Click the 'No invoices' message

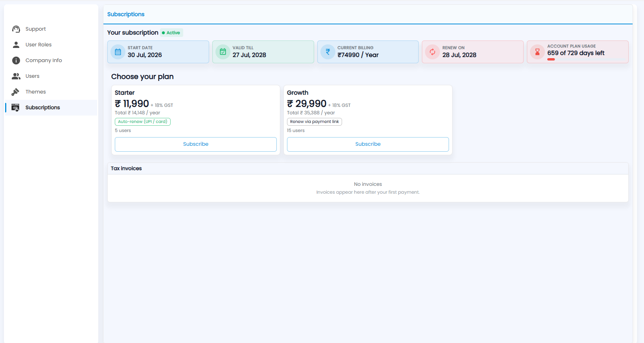[x=368, y=184]
